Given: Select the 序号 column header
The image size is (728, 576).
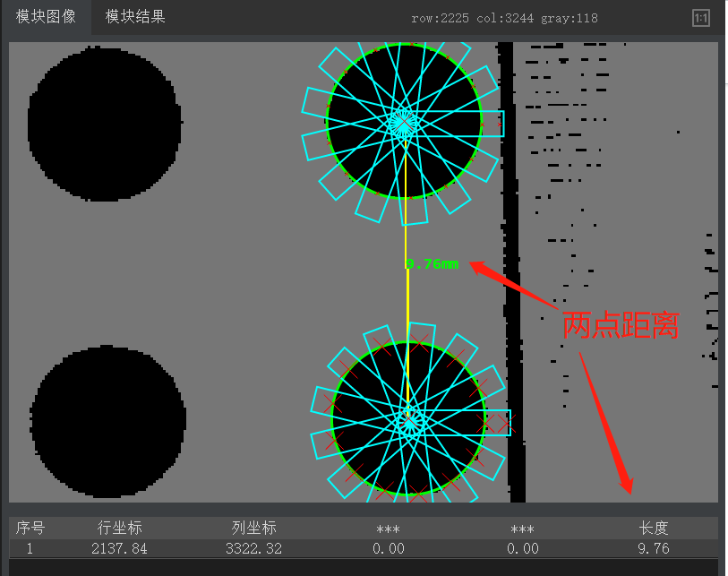Looking at the screenshot, I should (30, 529).
